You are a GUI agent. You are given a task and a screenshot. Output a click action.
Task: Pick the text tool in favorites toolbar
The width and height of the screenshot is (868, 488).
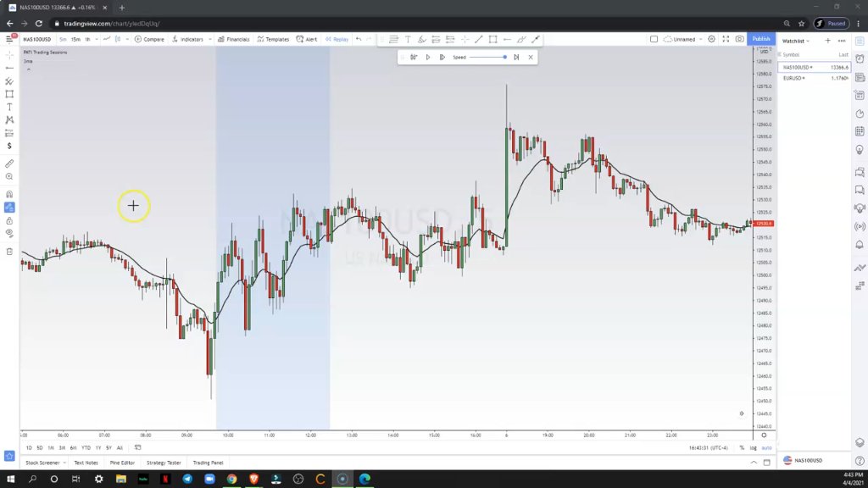(x=408, y=39)
